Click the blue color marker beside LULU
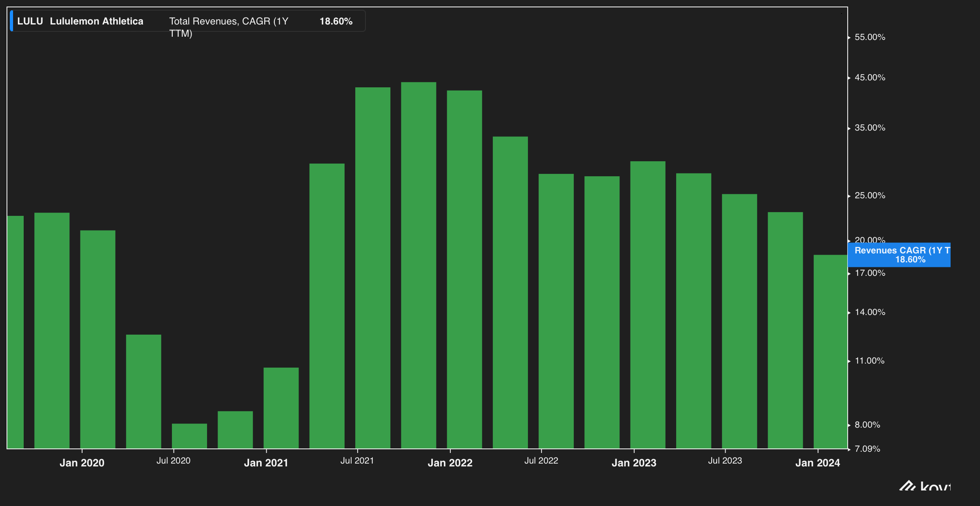Screen dimensions: 980x506 coord(11,21)
